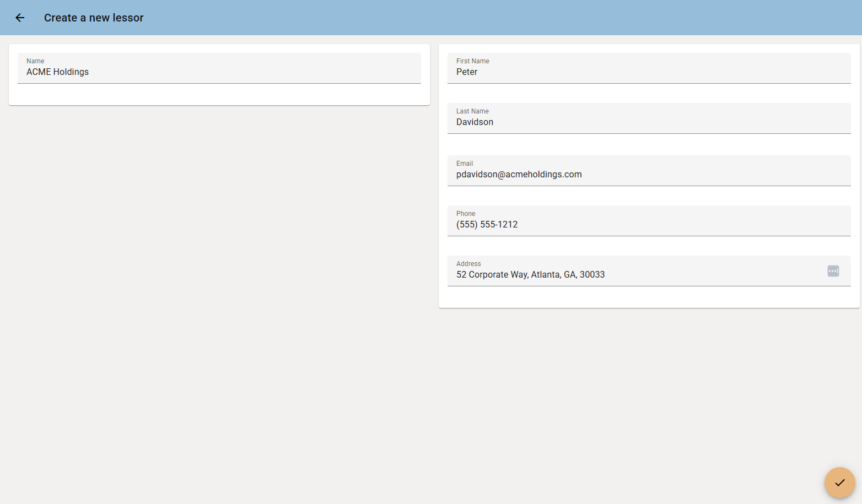Click the 'Address' field label
The width and height of the screenshot is (862, 504).
(468, 264)
